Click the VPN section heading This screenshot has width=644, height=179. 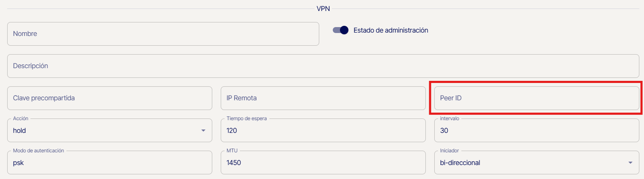[x=323, y=8]
